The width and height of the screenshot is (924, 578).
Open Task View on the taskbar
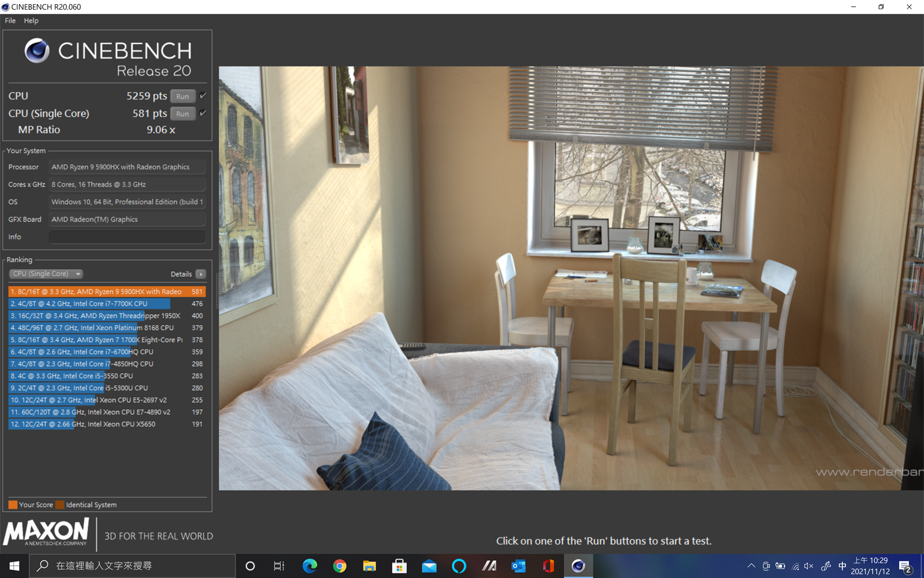point(279,566)
